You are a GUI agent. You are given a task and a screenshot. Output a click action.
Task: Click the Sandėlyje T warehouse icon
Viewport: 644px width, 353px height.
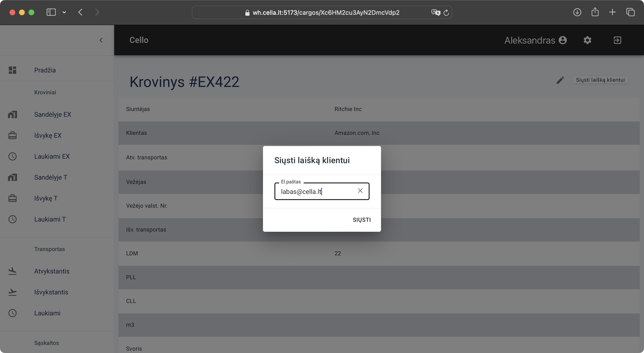click(x=13, y=177)
